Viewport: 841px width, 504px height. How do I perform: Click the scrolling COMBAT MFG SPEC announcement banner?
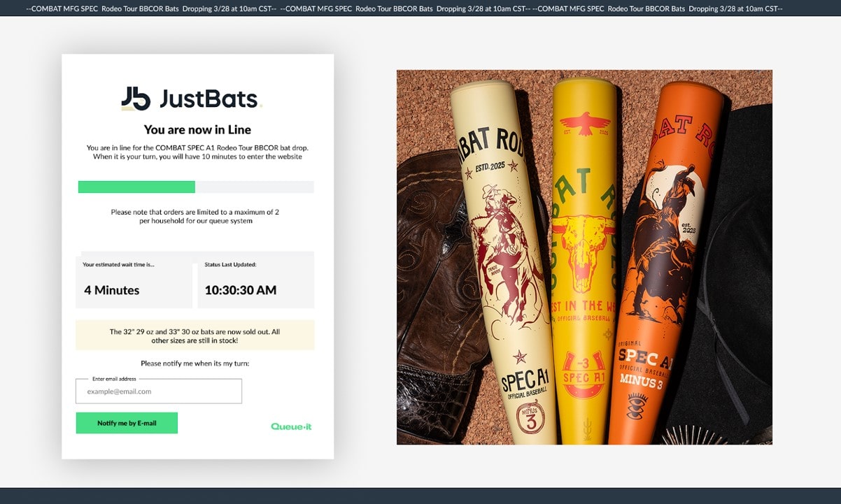[420, 8]
